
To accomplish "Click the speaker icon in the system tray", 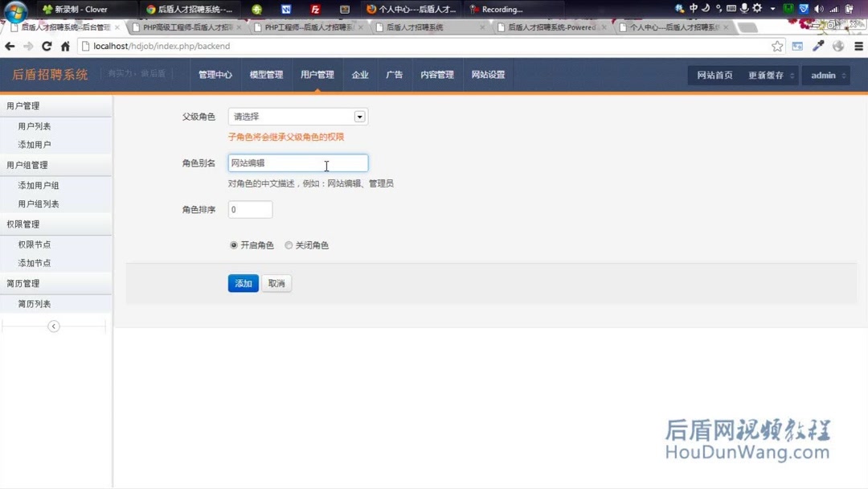I will click(x=819, y=8).
